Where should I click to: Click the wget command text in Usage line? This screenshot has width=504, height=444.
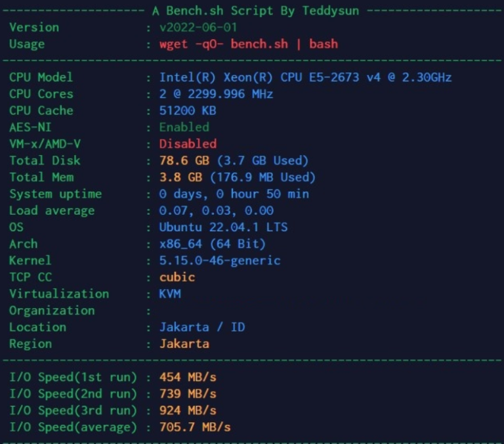pos(249,44)
